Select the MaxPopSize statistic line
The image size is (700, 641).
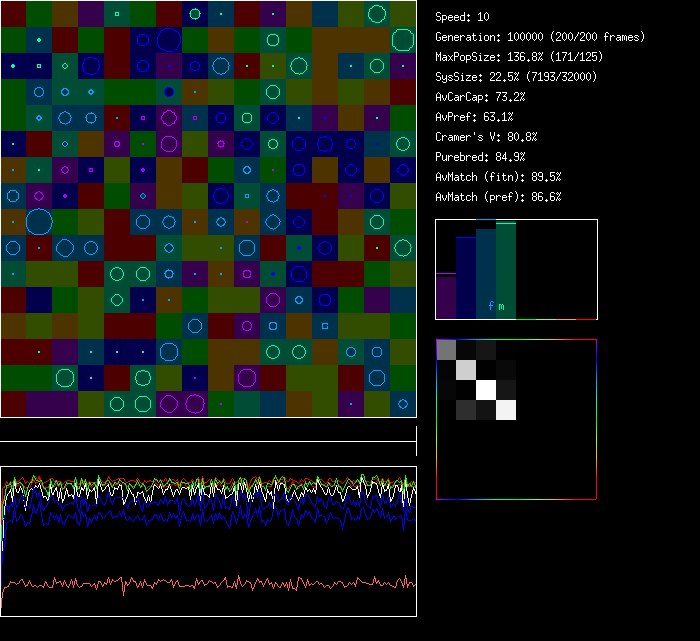526,57
